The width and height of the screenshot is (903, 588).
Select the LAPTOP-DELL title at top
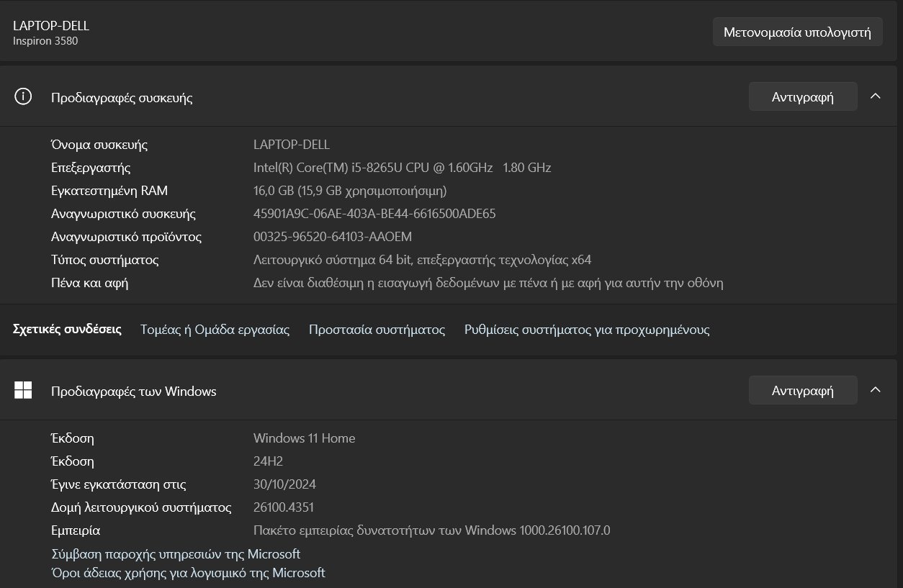[51, 26]
